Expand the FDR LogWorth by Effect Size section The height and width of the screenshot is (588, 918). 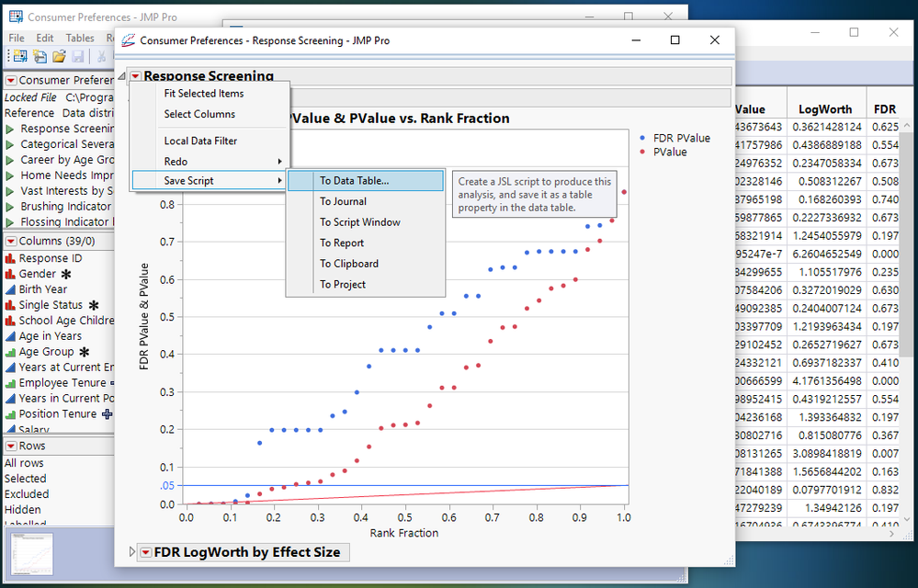point(131,551)
